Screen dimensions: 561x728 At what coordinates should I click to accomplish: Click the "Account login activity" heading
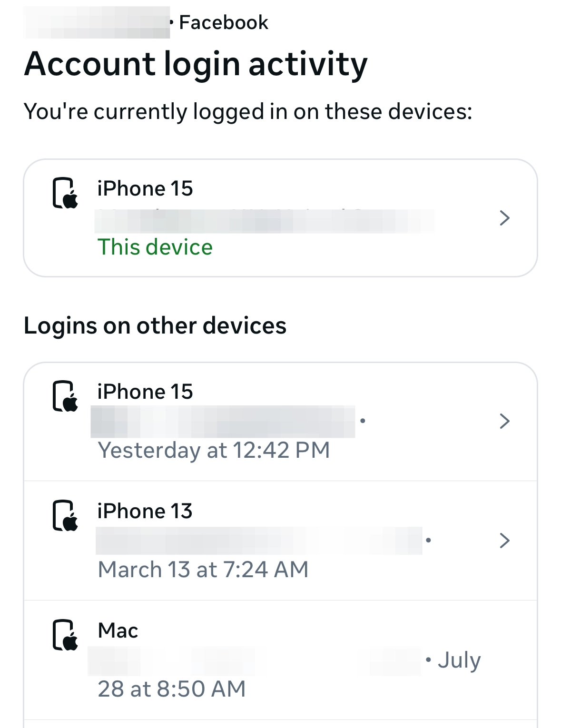pos(196,64)
